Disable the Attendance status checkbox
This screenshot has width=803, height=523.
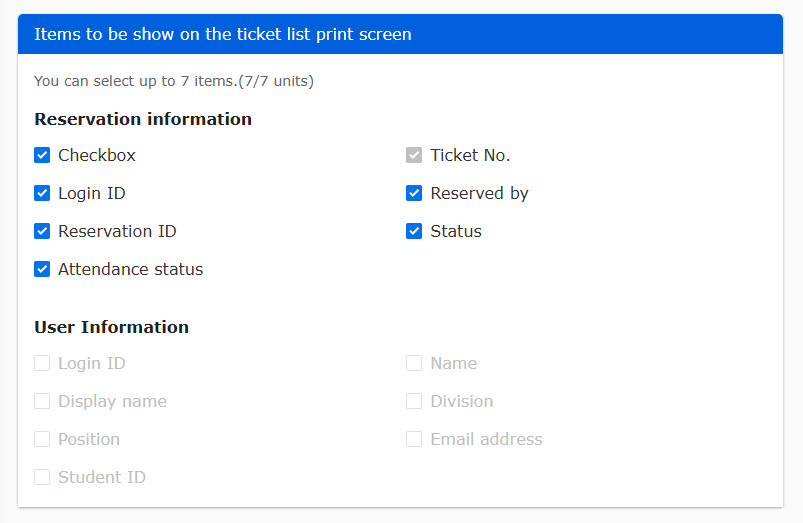(42, 269)
